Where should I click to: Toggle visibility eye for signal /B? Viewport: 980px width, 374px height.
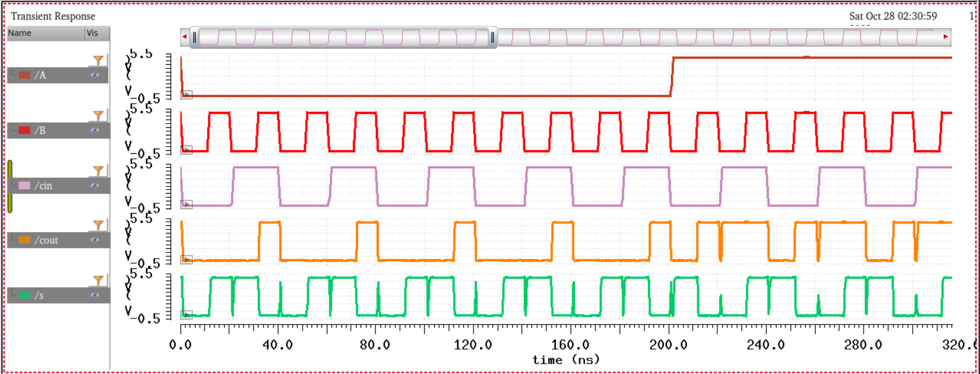(95, 130)
